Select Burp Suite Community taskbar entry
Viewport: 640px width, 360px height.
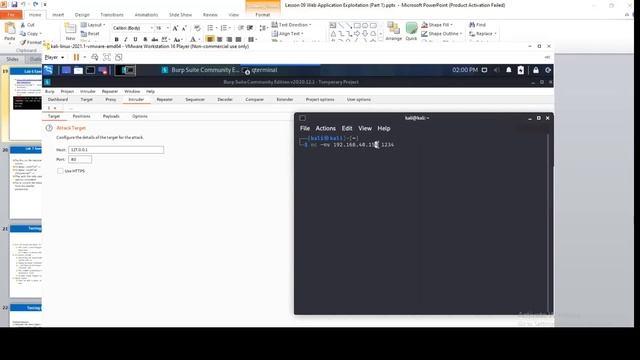(200, 70)
